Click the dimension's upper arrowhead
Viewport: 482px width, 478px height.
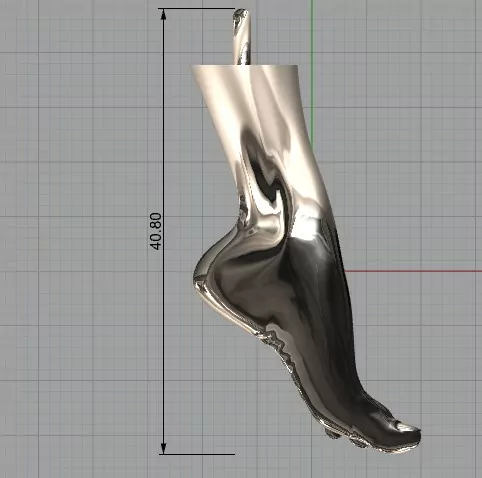163,15
